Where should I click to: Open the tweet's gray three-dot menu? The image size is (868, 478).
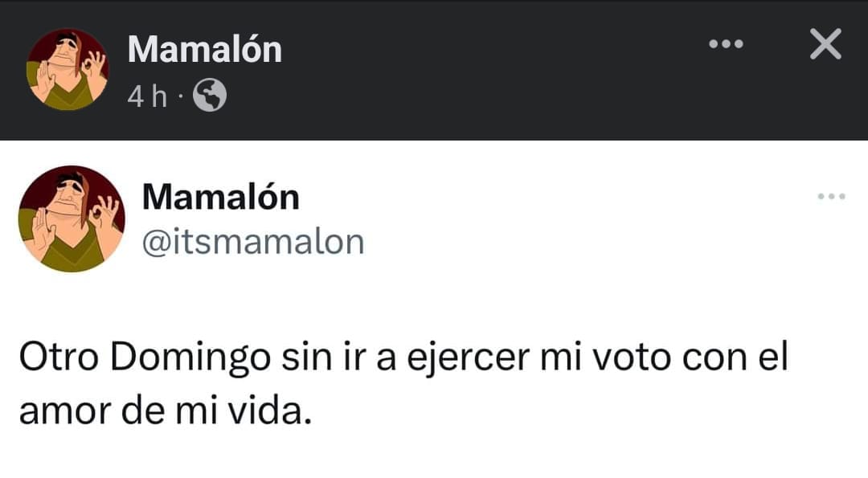click(x=831, y=196)
